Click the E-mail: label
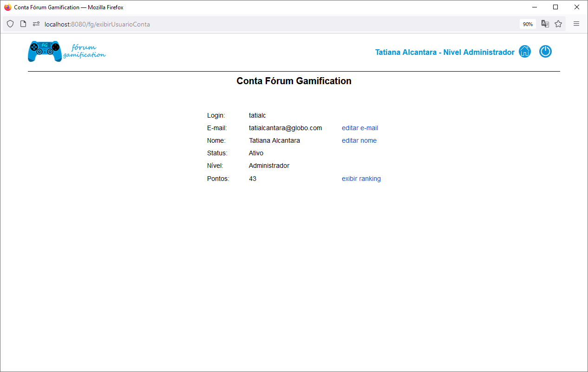This screenshot has height=372, width=588. click(x=217, y=128)
